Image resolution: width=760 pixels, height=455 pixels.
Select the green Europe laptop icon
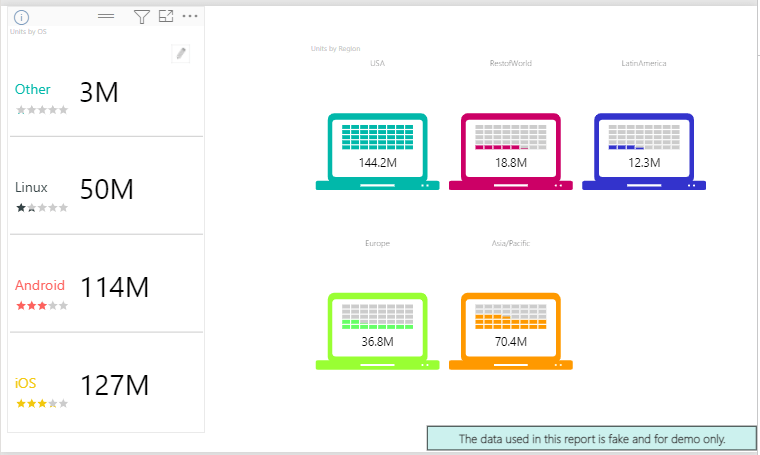[x=378, y=331]
